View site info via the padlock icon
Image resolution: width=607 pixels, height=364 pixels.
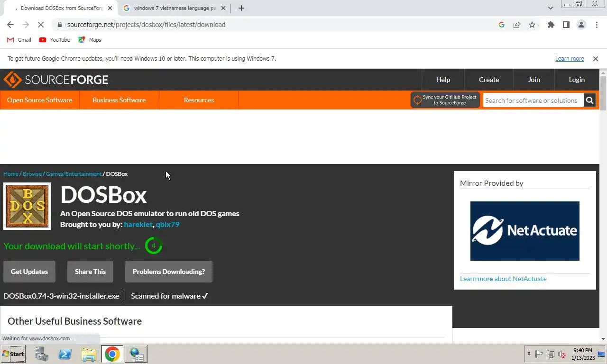click(x=59, y=25)
